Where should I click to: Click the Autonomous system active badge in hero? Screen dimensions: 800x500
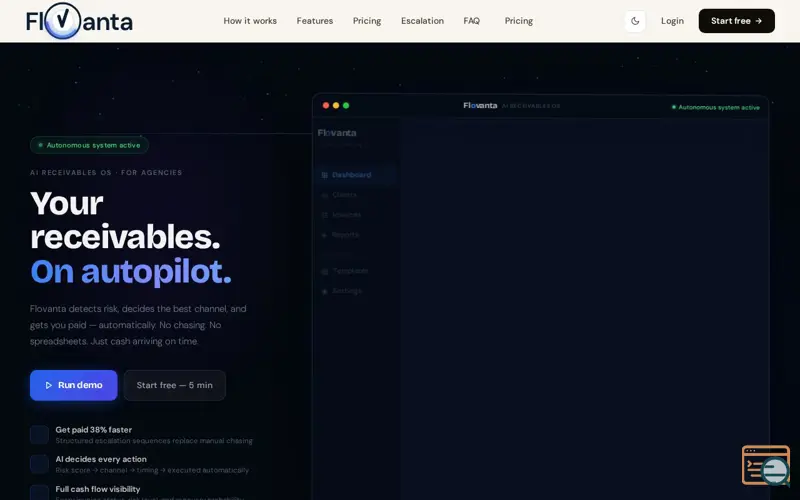89,145
